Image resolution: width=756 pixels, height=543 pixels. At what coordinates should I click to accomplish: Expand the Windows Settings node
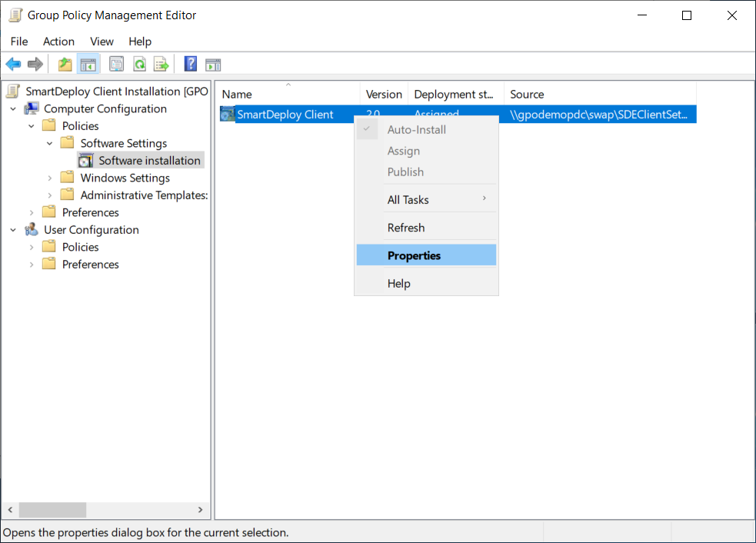point(50,178)
